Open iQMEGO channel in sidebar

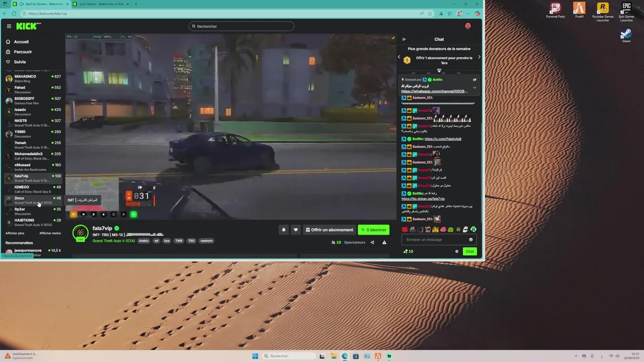(x=33, y=189)
